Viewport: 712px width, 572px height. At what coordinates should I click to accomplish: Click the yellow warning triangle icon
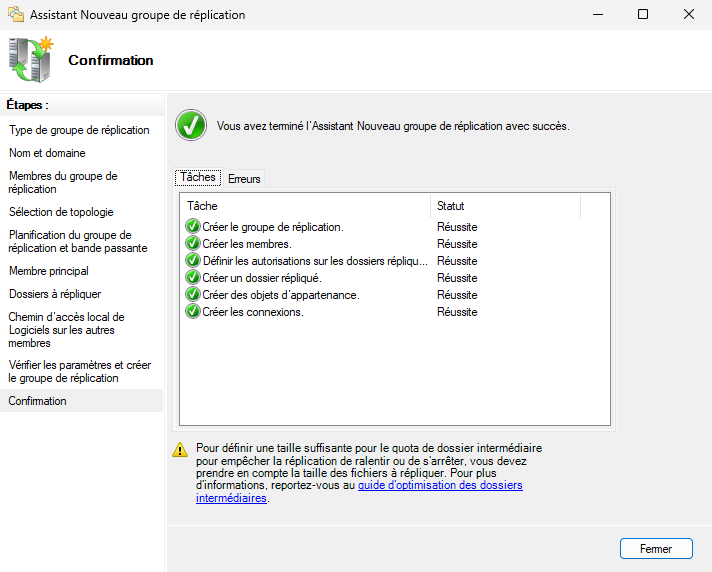(x=180, y=449)
